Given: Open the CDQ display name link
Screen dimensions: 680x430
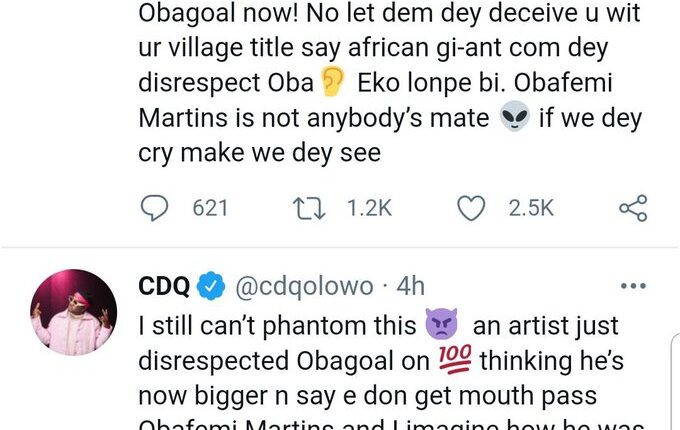Looking at the screenshot, I should 163,287.
